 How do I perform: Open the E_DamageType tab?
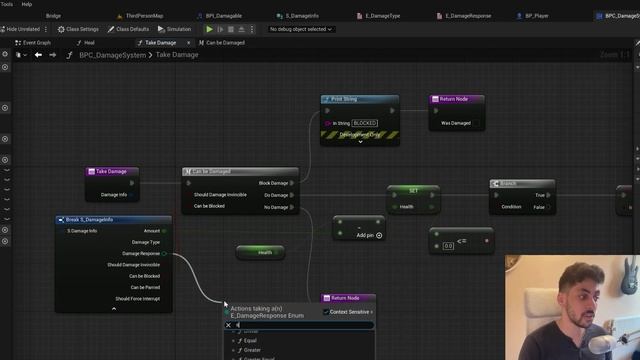point(378,16)
